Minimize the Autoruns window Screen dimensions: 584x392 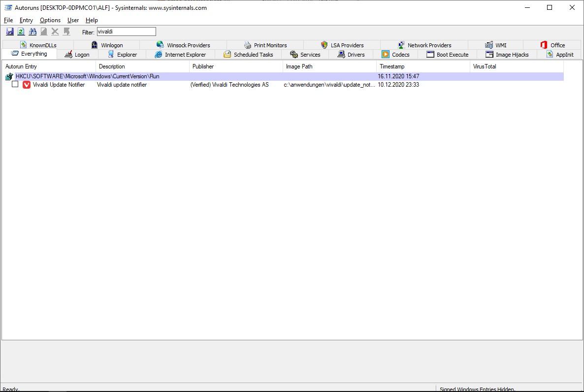click(527, 7)
